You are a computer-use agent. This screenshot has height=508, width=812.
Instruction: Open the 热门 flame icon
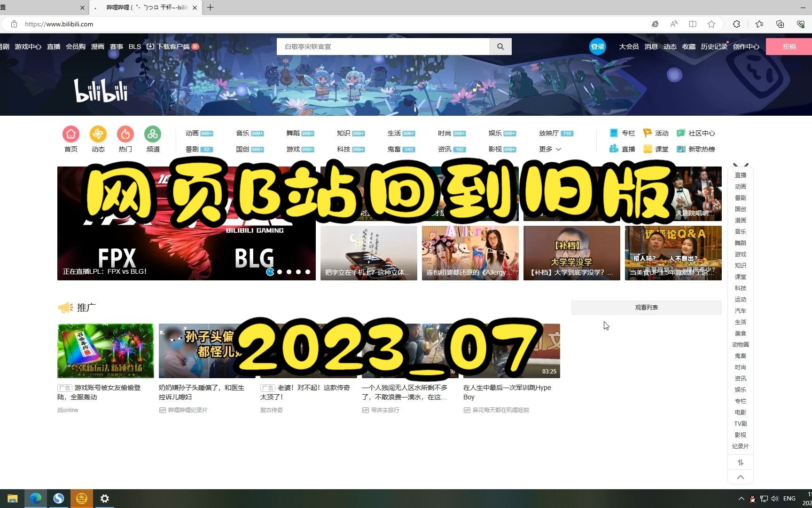pyautogui.click(x=125, y=134)
